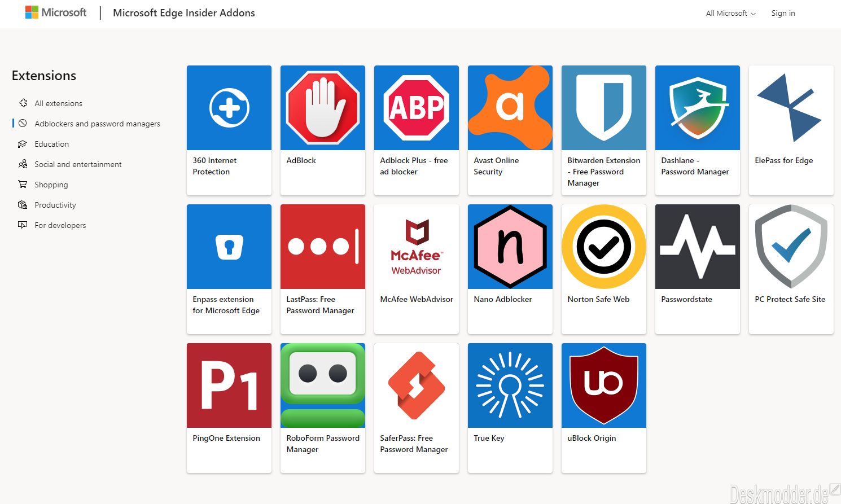Click the SaferPass red diamond icon
Image resolution: width=841 pixels, height=504 pixels.
417,385
